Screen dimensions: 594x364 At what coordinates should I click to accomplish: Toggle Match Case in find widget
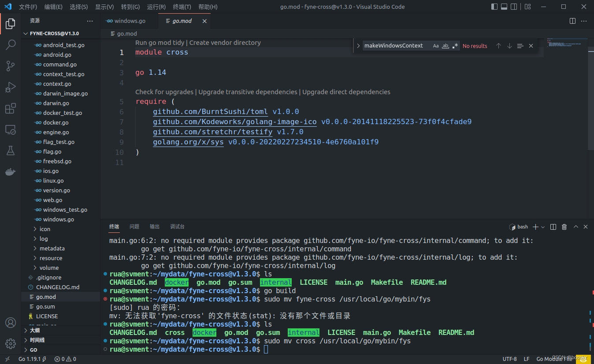[x=436, y=46]
